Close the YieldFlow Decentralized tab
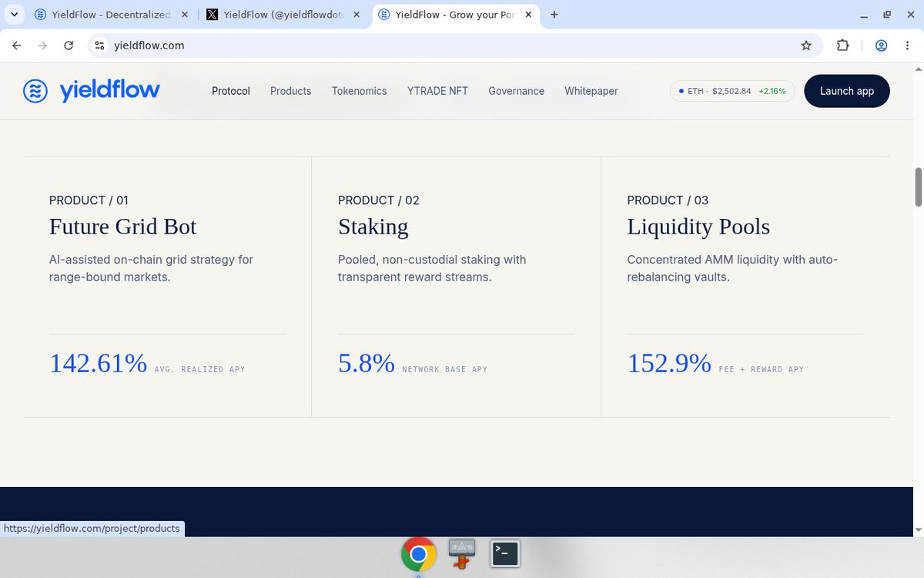The height and width of the screenshot is (578, 924). pyautogui.click(x=183, y=15)
